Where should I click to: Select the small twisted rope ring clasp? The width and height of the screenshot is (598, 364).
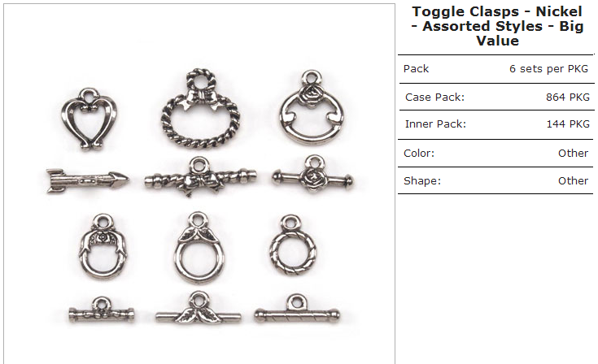(x=292, y=245)
